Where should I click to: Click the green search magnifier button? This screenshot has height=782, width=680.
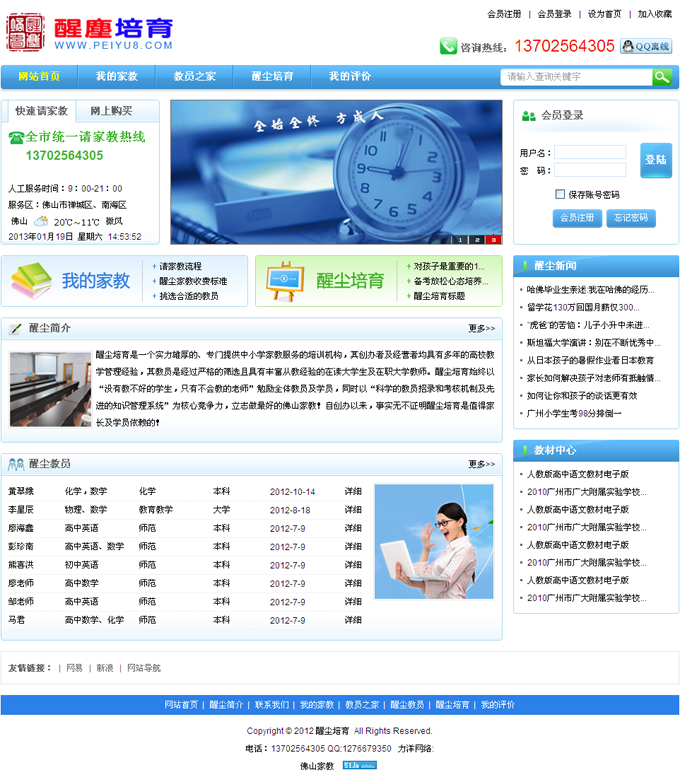click(661, 77)
